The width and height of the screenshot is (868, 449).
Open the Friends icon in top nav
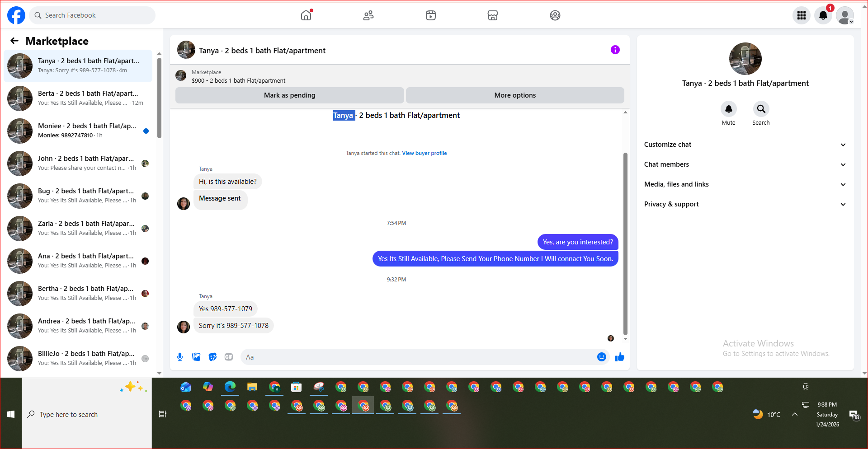[368, 15]
